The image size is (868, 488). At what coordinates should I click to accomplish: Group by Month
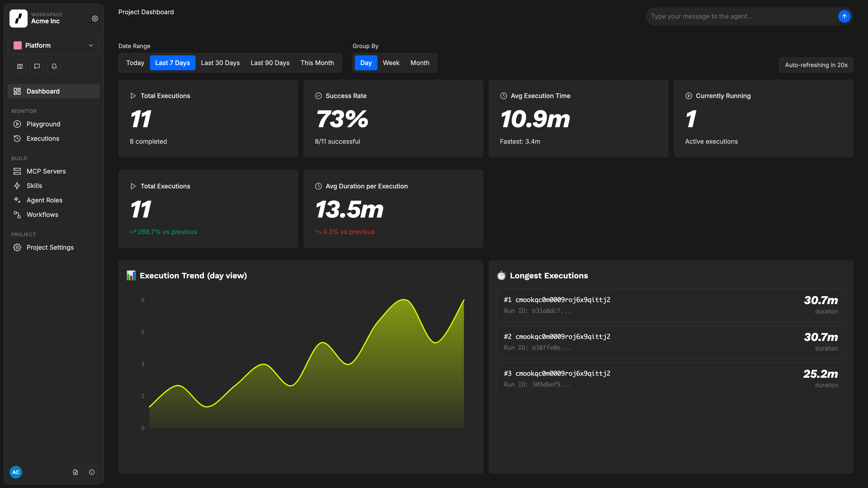click(x=420, y=63)
